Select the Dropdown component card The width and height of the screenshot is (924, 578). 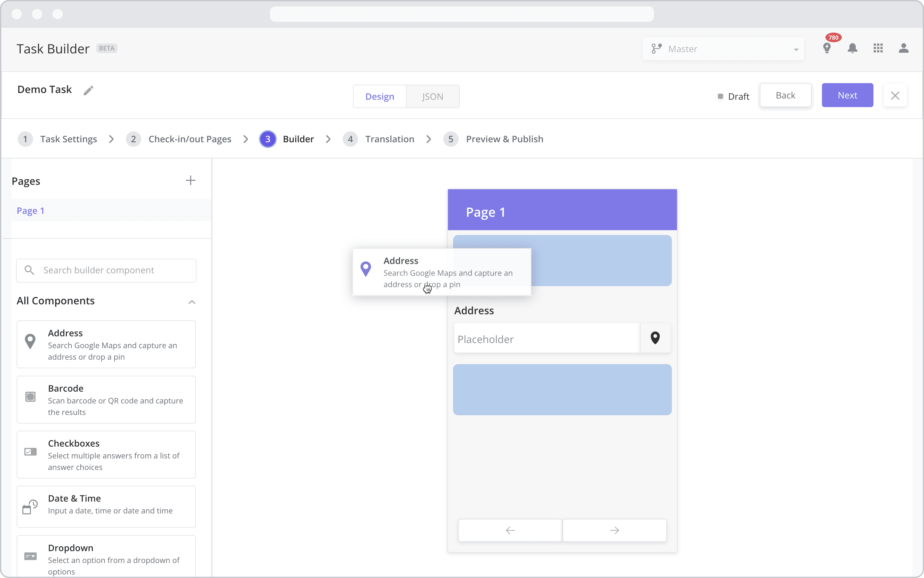click(x=106, y=557)
